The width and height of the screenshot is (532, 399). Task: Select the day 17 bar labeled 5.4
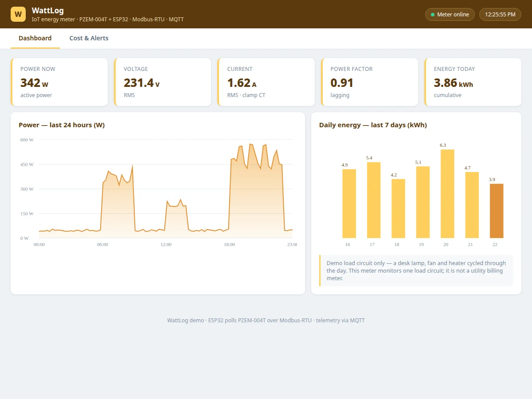(374, 200)
